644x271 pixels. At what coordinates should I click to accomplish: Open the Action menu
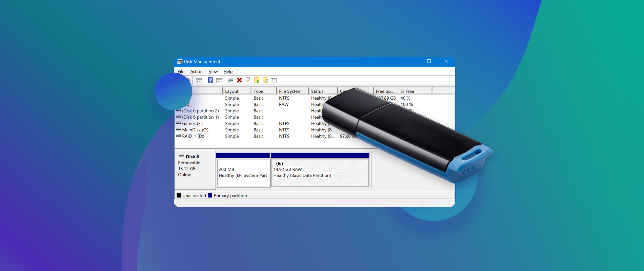click(x=196, y=71)
